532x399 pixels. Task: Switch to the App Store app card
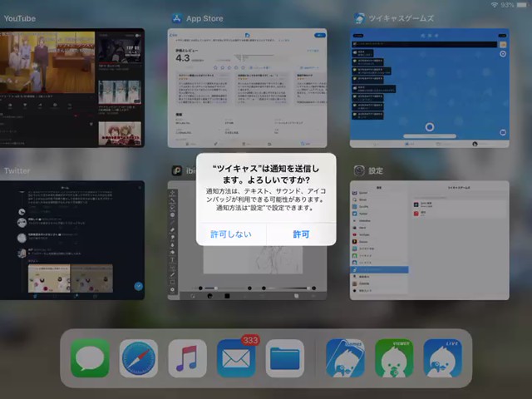248,88
